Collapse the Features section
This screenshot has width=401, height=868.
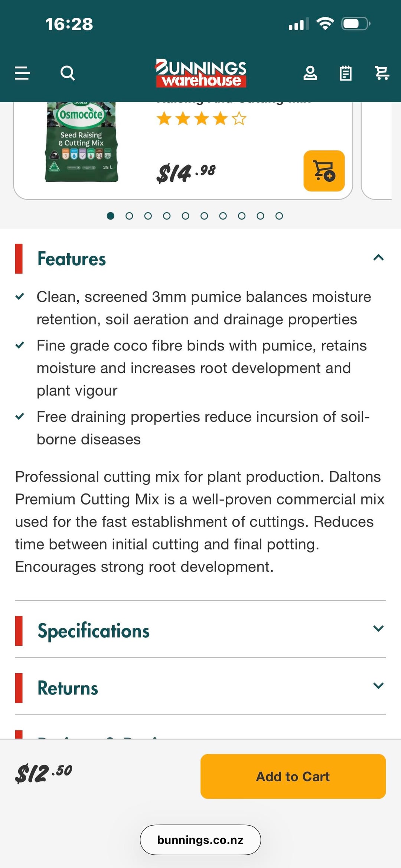point(378,258)
